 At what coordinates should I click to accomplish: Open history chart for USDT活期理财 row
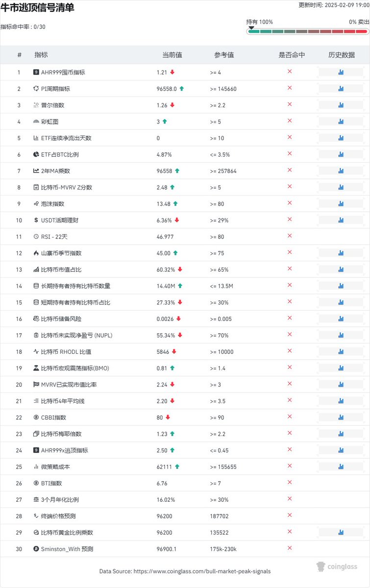341,220
